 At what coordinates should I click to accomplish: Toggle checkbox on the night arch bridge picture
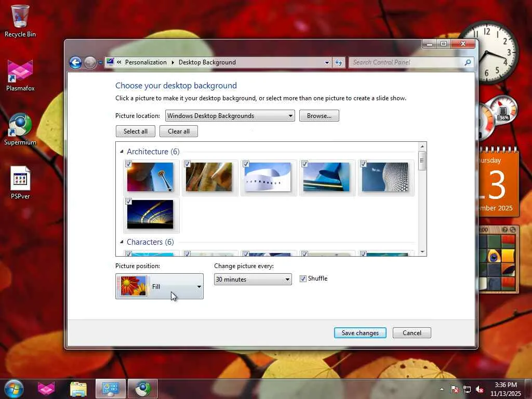click(x=128, y=201)
